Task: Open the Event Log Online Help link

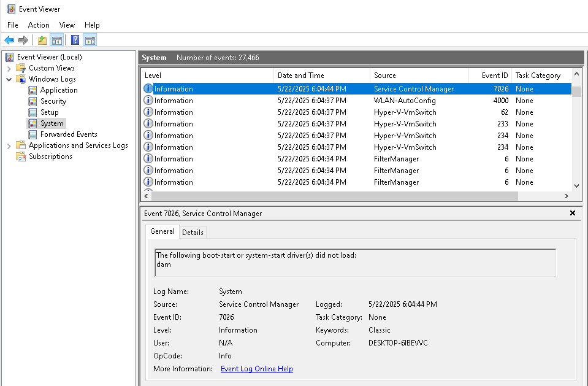Action: (x=256, y=369)
